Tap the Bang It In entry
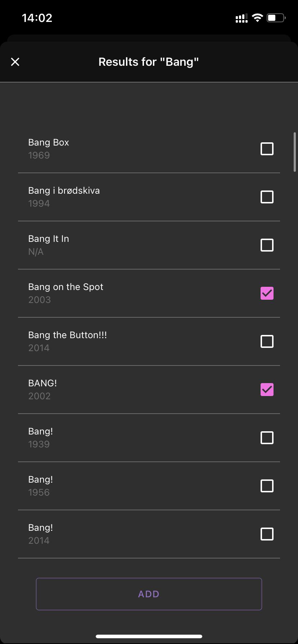The width and height of the screenshot is (298, 644). [x=149, y=245]
